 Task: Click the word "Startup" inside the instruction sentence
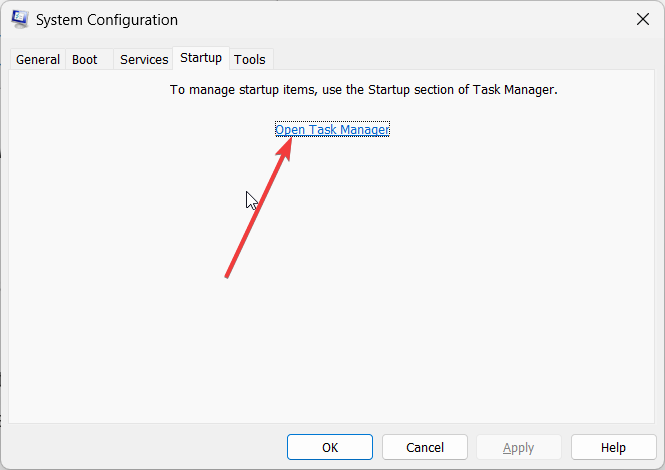[389, 90]
